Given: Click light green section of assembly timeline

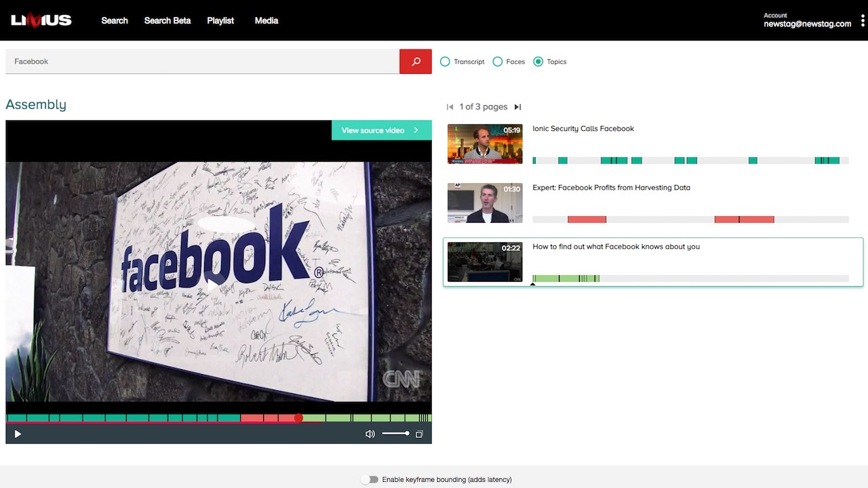Looking at the screenshot, I should click(366, 418).
